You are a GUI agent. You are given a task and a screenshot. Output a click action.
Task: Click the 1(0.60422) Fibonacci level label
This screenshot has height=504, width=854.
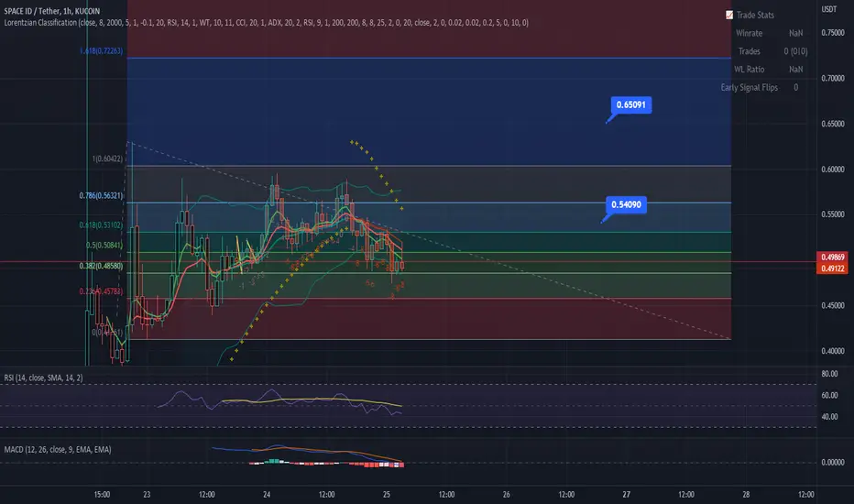click(107, 159)
